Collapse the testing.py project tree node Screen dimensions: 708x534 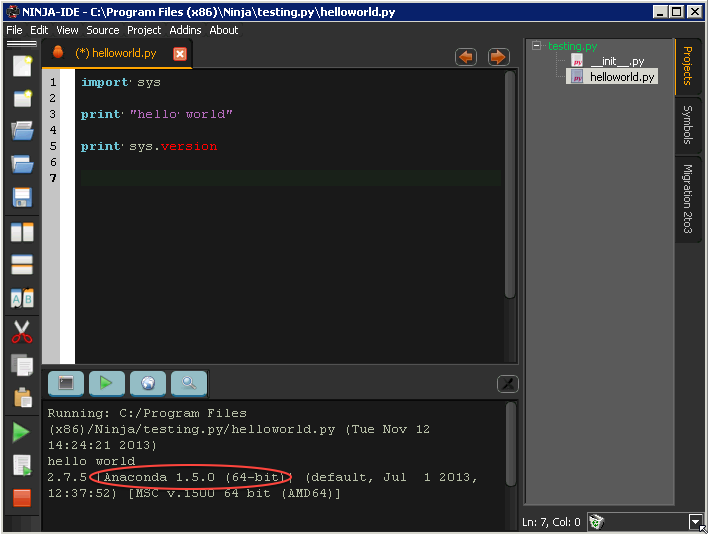537,45
